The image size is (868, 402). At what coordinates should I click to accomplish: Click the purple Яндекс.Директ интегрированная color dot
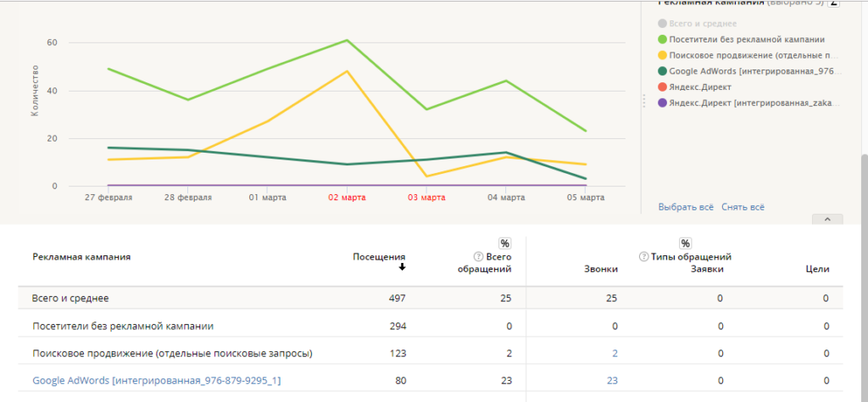[662, 103]
